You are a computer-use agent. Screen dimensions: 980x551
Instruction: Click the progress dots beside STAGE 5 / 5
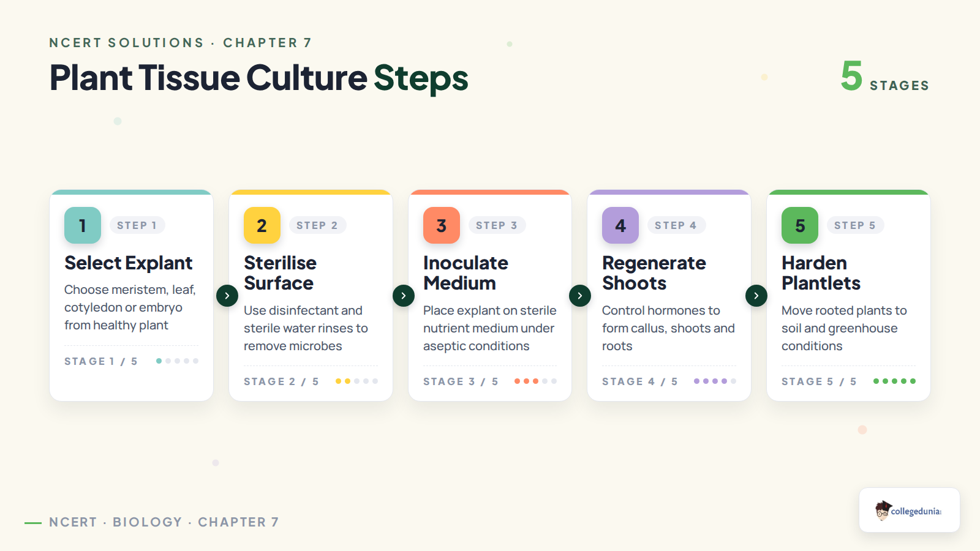(894, 381)
